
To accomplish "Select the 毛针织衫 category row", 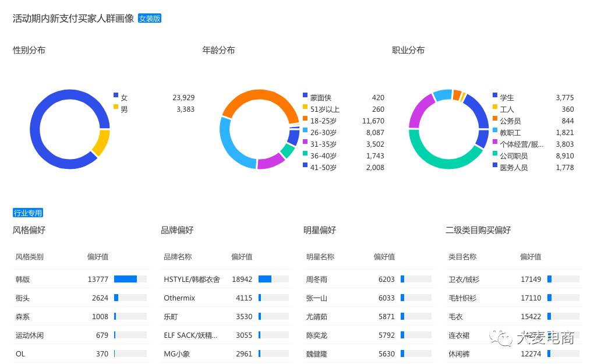I will pos(514,298).
